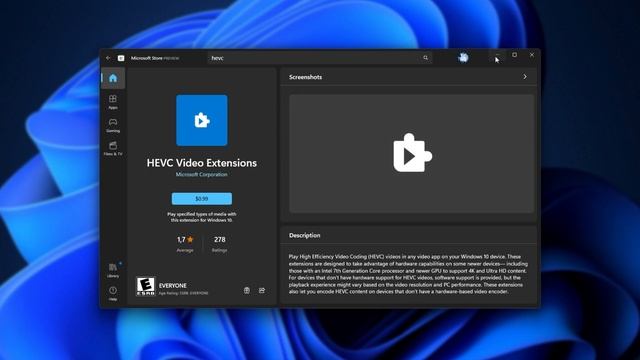Click the search box containing hevc
The width and height of the screenshot is (640, 360).
(320, 58)
